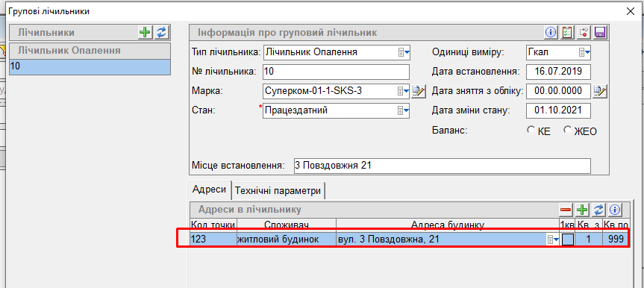Click the Споживач column header
The height and width of the screenshot is (288, 644).
(x=287, y=225)
